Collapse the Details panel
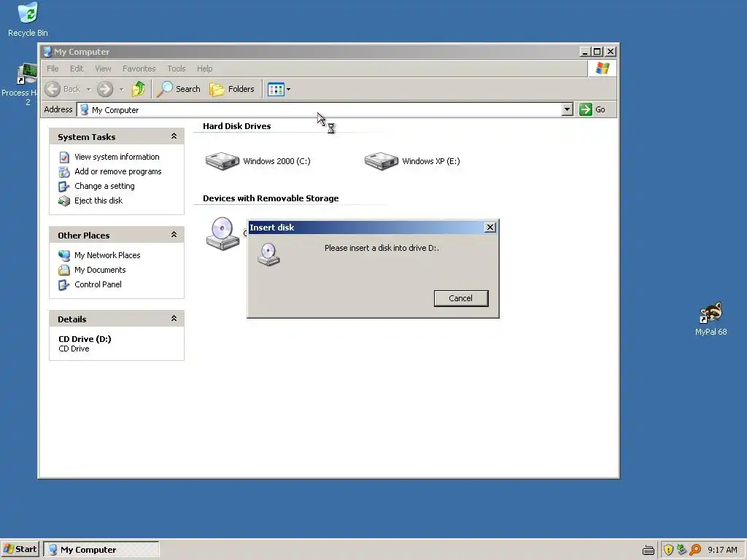Viewport: 747px width, 560px height. click(x=174, y=319)
